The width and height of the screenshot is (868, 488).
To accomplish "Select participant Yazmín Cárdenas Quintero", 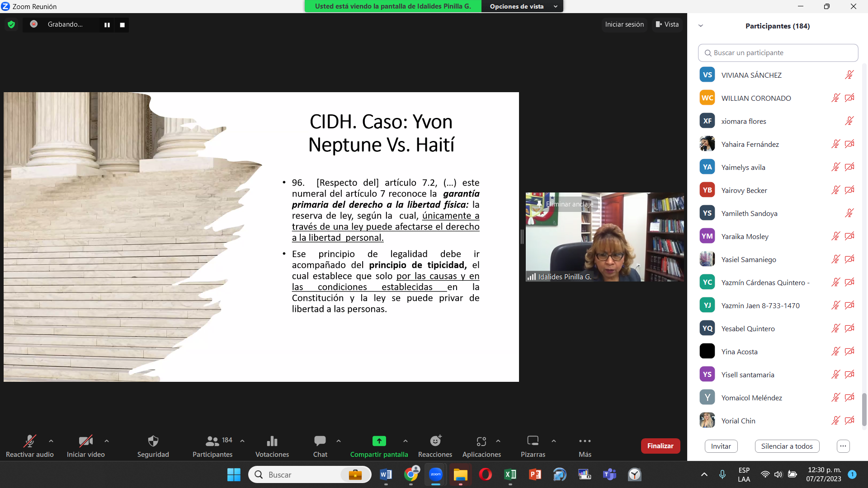I will tap(777, 282).
